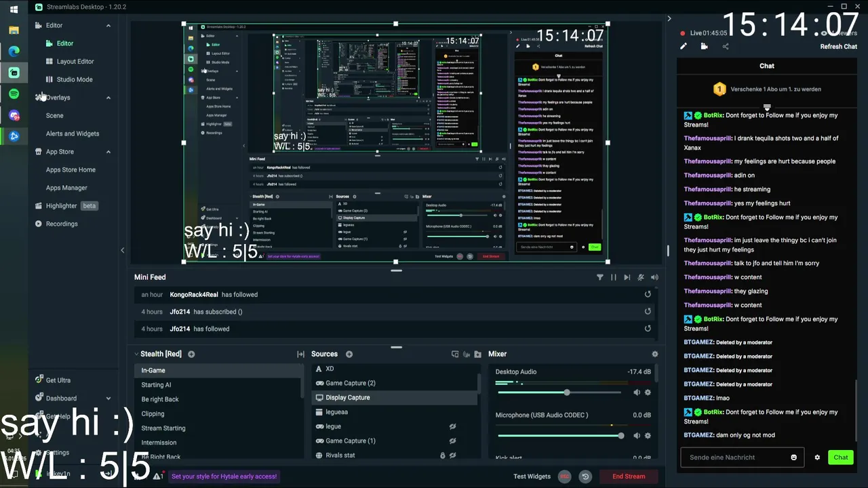Collapse the side navigation with left arrow
The width and height of the screenshot is (868, 488).
122,250
